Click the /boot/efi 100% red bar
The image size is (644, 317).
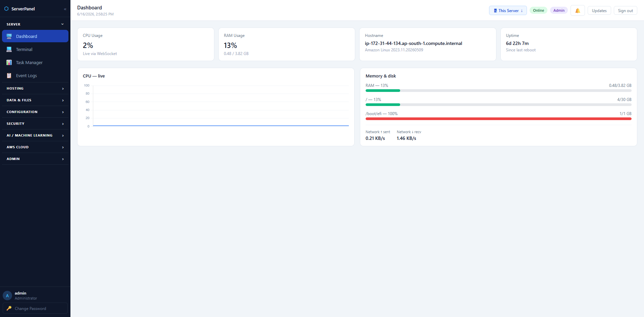[x=498, y=119]
